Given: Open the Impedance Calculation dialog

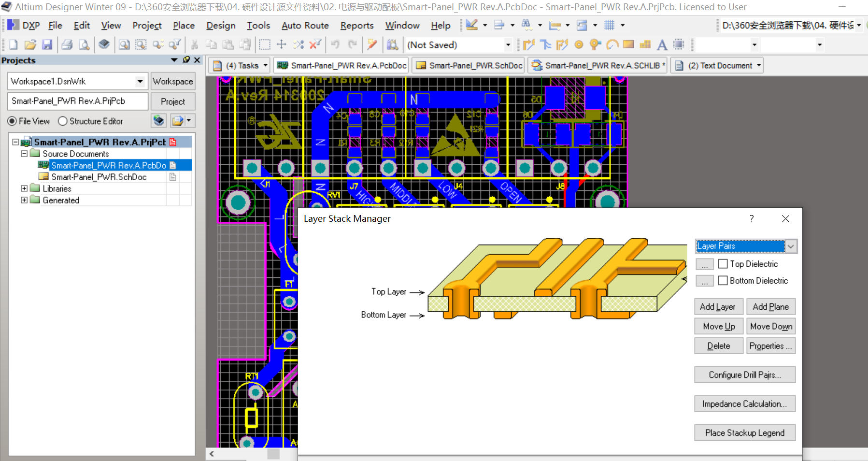Looking at the screenshot, I should pyautogui.click(x=745, y=404).
